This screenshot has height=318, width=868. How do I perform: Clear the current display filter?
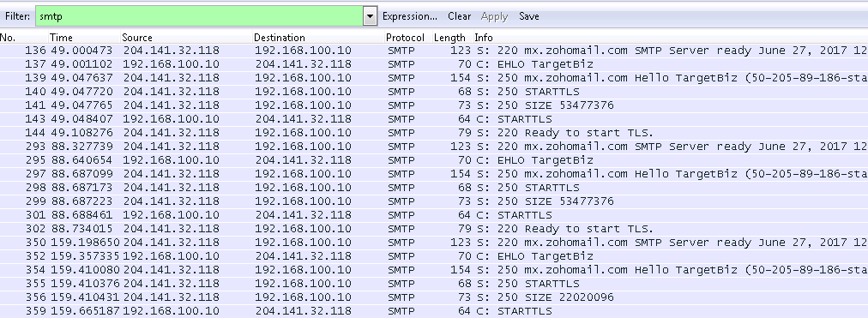click(460, 16)
